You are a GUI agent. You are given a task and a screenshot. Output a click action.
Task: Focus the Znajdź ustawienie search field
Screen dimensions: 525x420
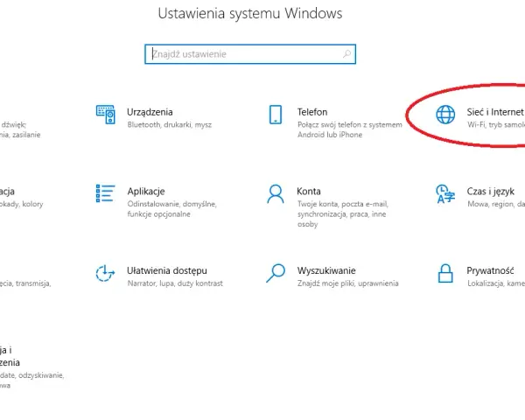click(x=250, y=54)
